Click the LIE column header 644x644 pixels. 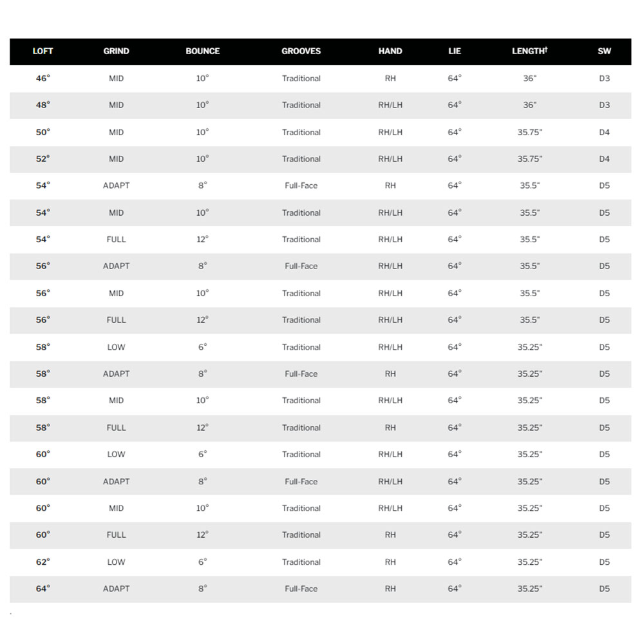click(455, 52)
